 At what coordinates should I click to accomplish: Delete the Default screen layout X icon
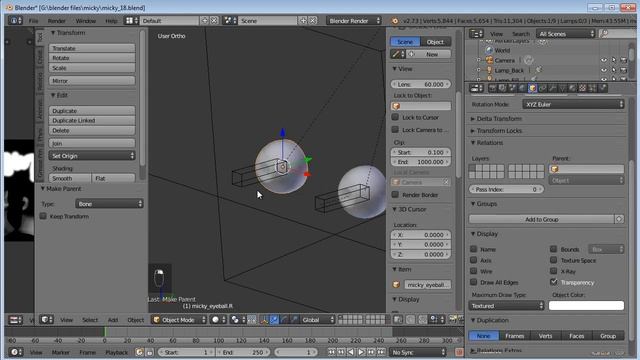coord(214,20)
